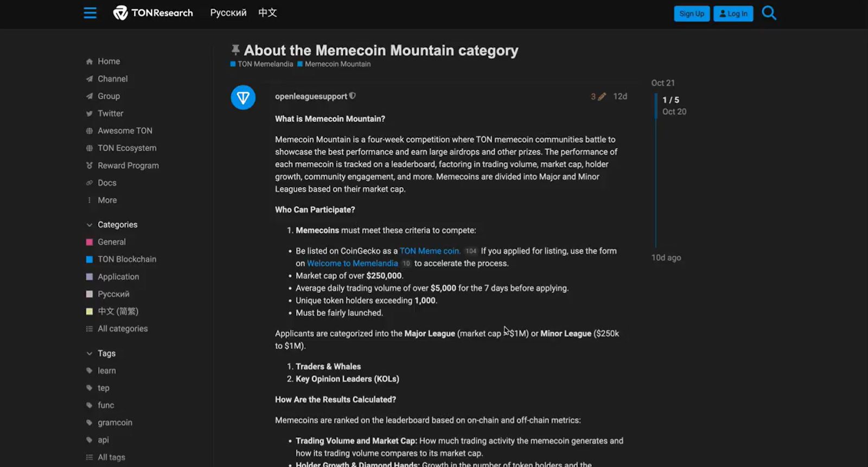Open Docs from the sidebar paperclip icon
The height and width of the screenshot is (467, 868).
click(89, 183)
